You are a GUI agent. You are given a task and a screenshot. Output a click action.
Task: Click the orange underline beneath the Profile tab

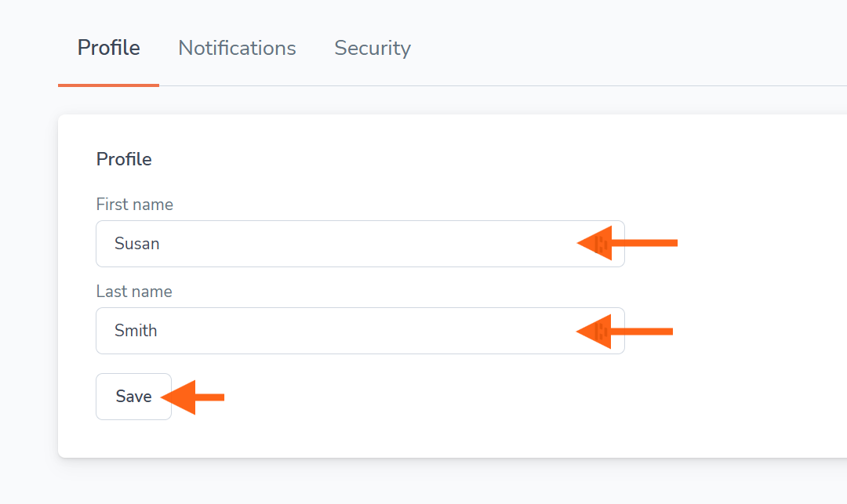click(x=108, y=85)
